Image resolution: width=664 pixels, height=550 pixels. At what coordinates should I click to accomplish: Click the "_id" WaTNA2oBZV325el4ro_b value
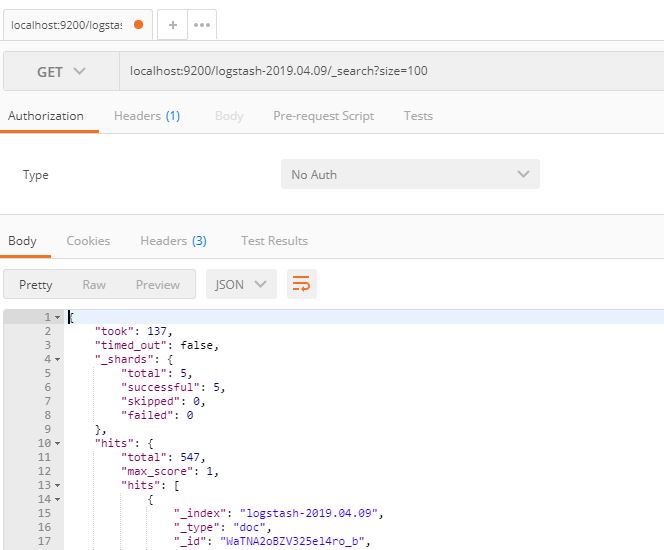(x=292, y=541)
